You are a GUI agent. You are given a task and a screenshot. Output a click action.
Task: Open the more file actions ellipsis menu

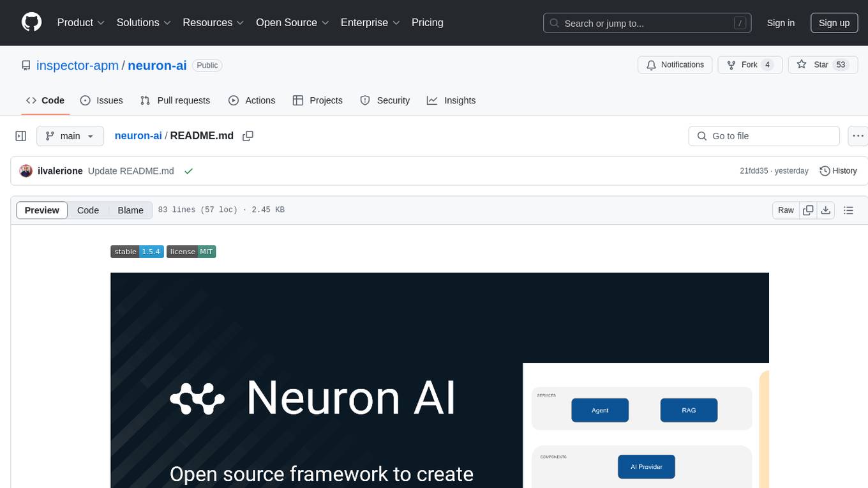point(858,136)
